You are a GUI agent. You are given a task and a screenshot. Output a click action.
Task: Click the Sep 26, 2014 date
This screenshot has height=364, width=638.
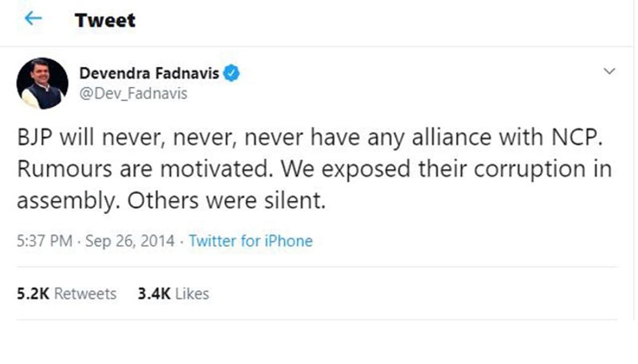pyautogui.click(x=130, y=241)
